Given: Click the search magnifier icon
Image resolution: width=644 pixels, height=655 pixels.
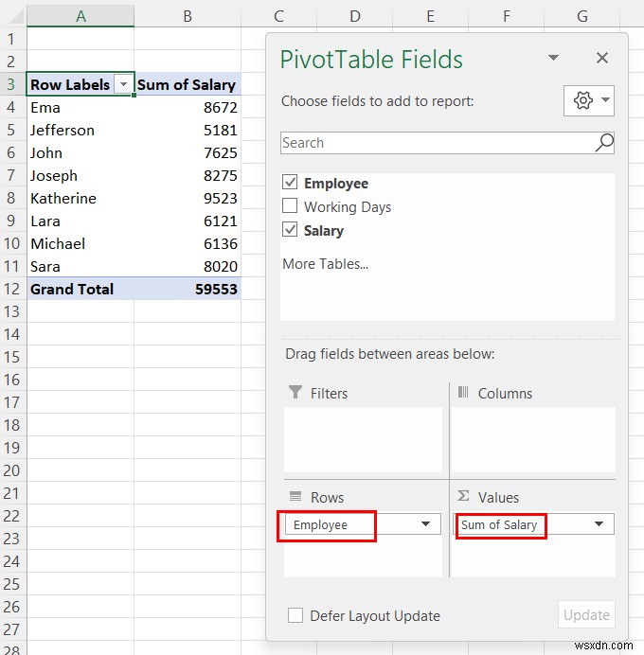Looking at the screenshot, I should coord(603,143).
